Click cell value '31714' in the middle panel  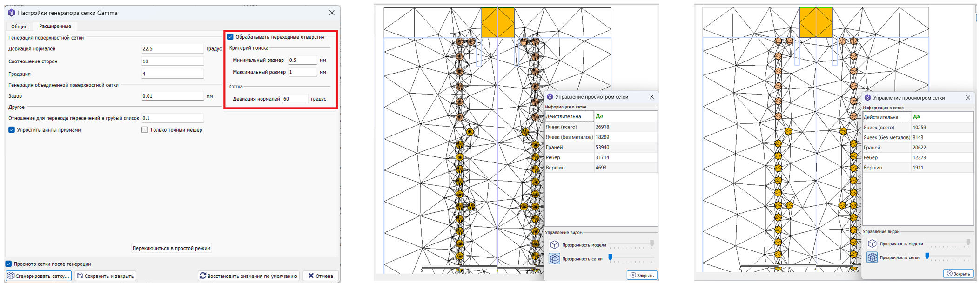click(626, 157)
